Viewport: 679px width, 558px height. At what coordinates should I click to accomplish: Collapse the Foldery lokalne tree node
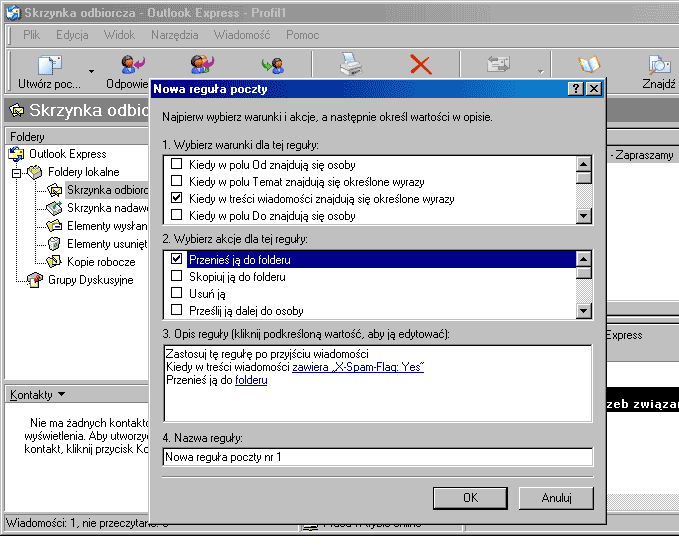16,172
